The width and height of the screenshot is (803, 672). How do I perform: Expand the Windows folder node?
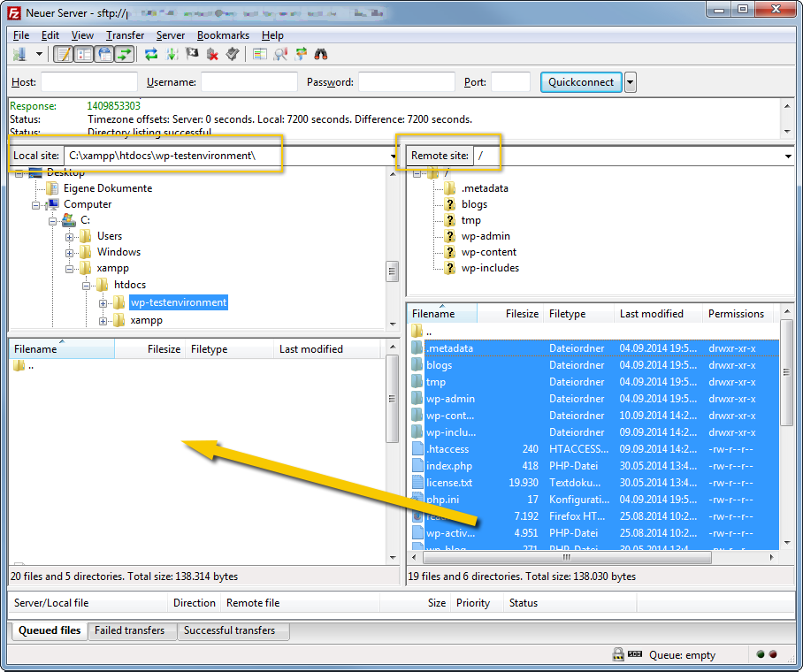click(69, 253)
